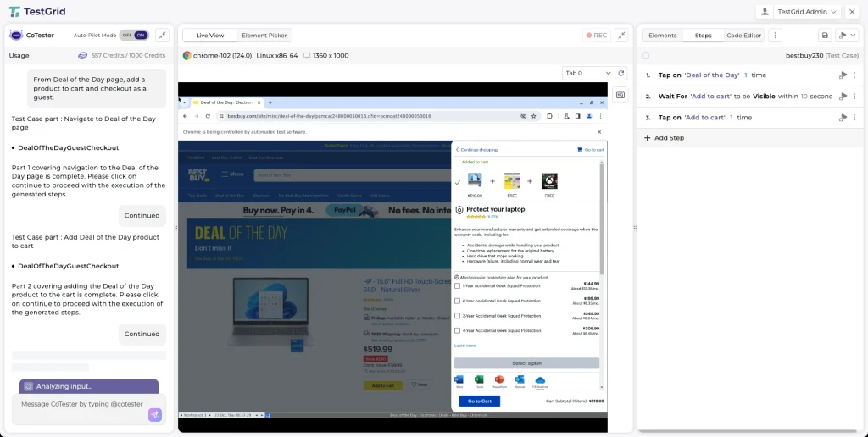Open a new Chrome tab
868x437 pixels.
point(270,102)
